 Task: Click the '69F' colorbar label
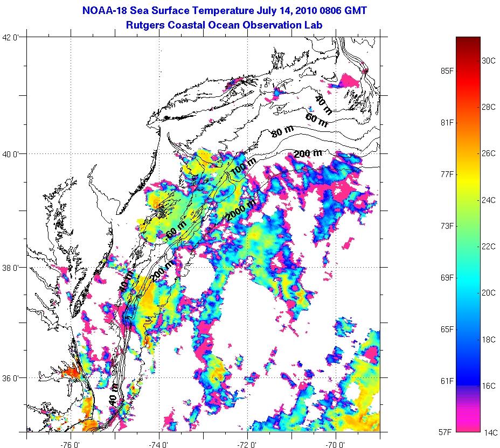(x=447, y=277)
